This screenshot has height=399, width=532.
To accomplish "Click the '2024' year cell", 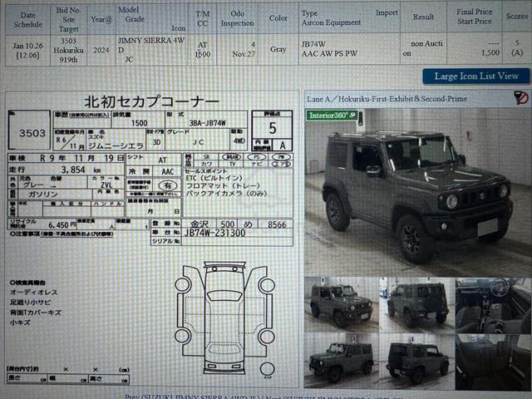I will point(101,50).
